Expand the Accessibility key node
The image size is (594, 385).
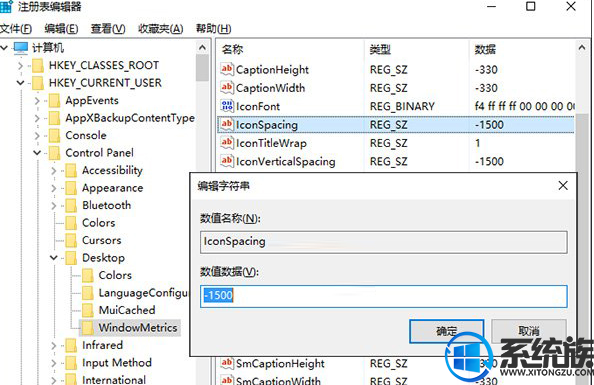click(54, 171)
